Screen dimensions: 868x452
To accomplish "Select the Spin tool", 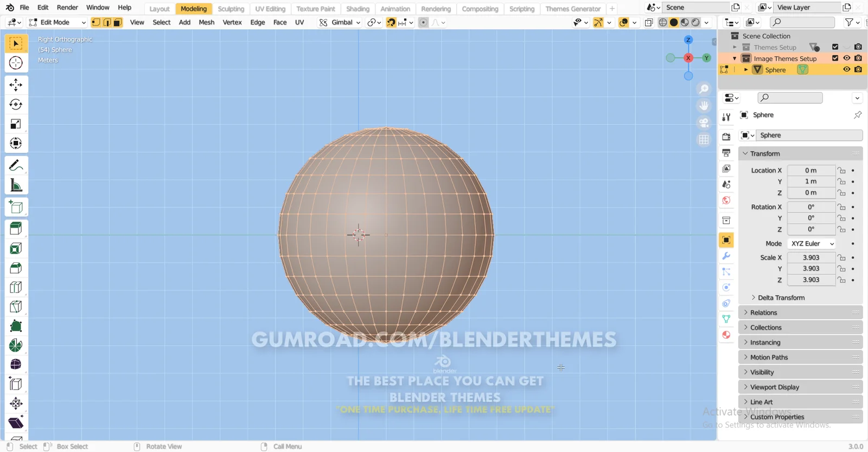I will click(16, 345).
